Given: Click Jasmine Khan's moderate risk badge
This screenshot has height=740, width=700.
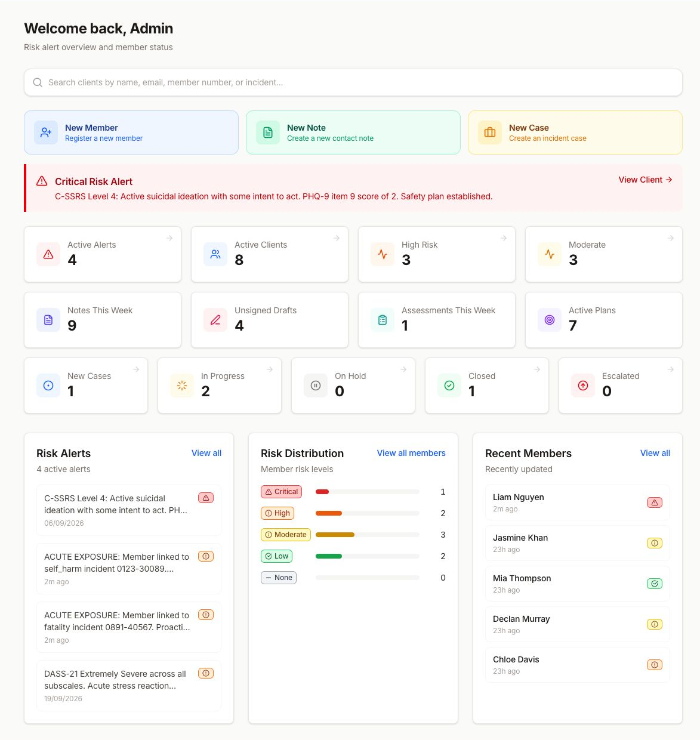Looking at the screenshot, I should (655, 543).
